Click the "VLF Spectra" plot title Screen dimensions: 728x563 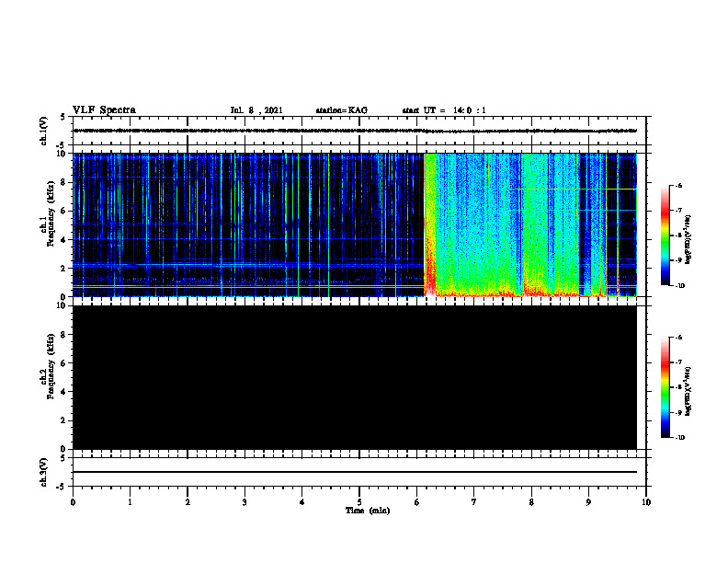[x=104, y=109]
